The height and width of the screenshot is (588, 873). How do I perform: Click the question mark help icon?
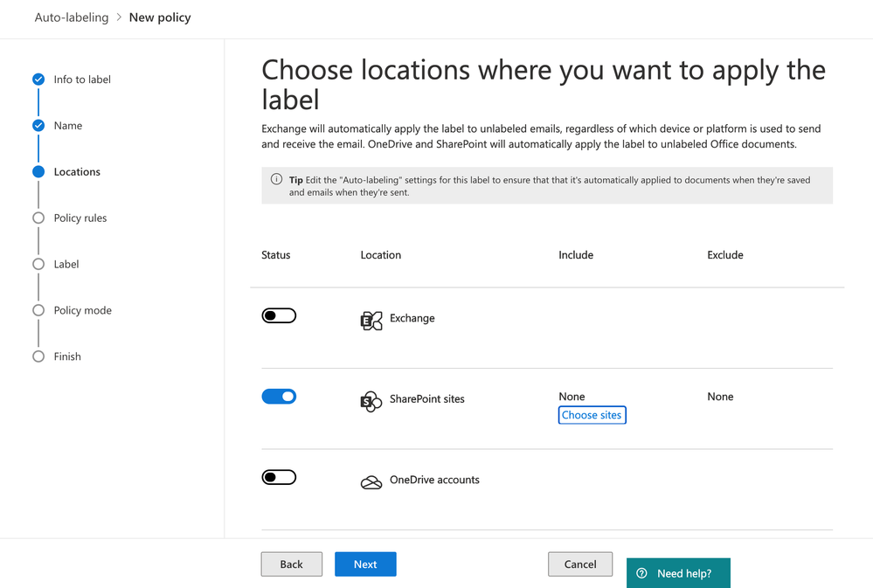pos(642,574)
